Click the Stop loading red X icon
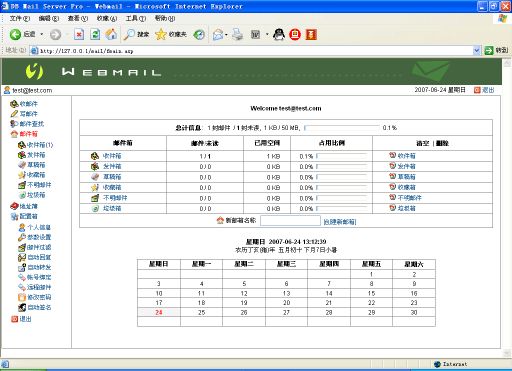The width and height of the screenshot is (512, 371). [x=79, y=34]
